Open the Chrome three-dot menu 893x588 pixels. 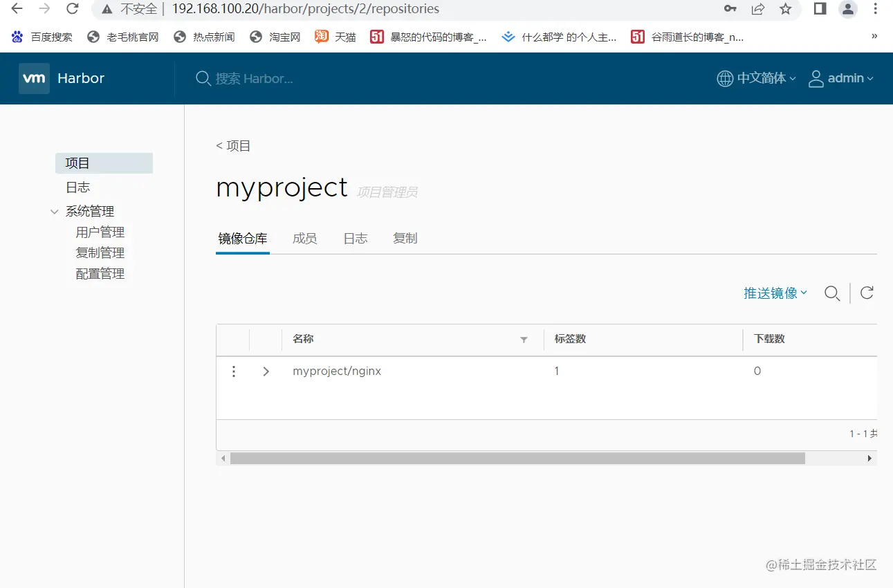[876, 9]
